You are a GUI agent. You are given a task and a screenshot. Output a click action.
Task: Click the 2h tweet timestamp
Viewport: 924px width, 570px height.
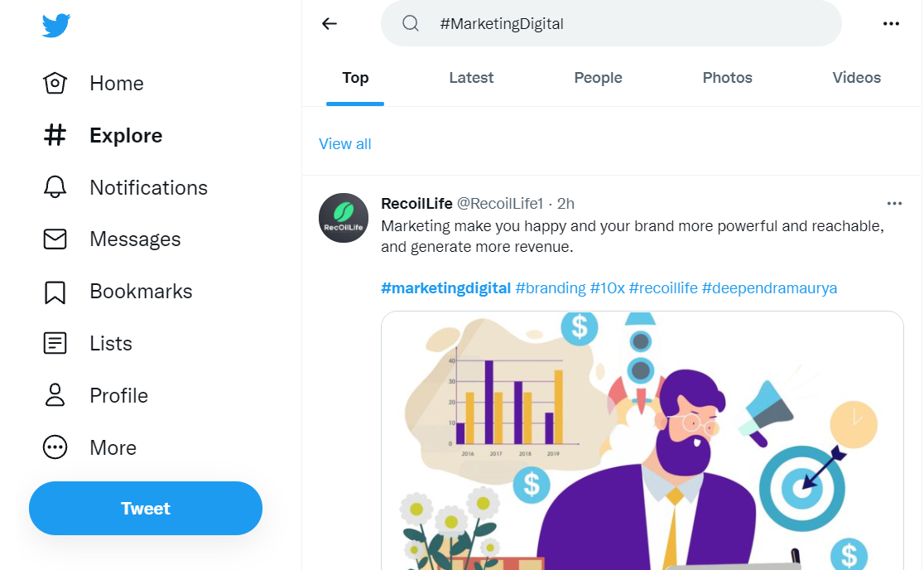[x=565, y=203]
